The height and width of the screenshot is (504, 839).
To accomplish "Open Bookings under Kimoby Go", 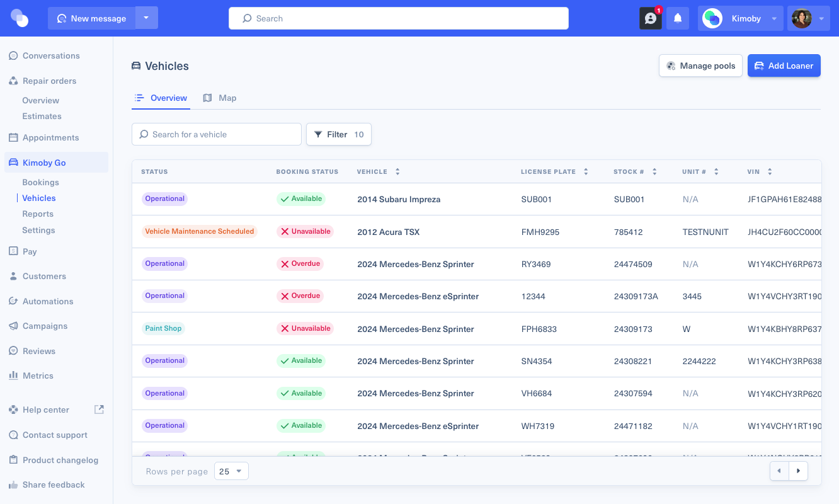I will [x=40, y=182].
